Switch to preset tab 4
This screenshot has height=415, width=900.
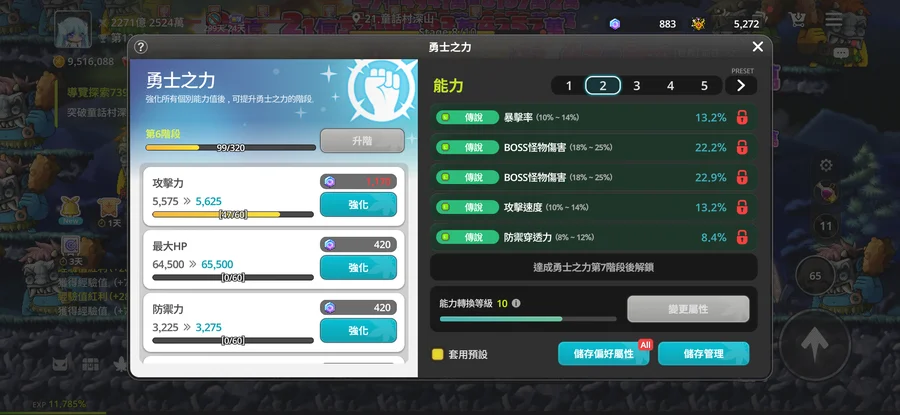pyautogui.click(x=670, y=86)
